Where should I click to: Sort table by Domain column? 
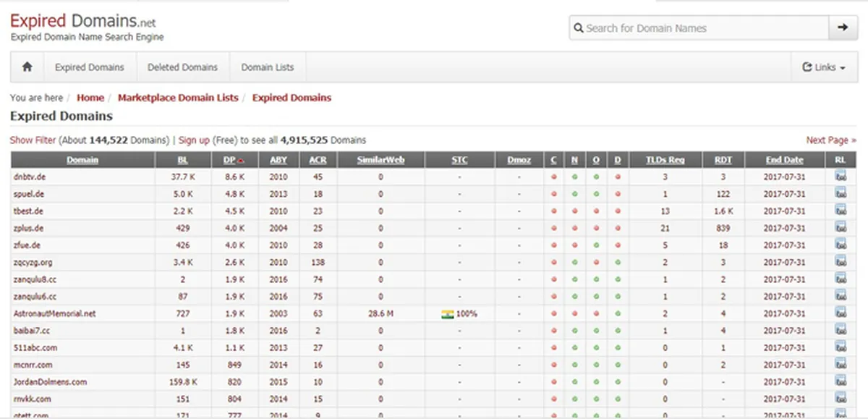point(82,160)
